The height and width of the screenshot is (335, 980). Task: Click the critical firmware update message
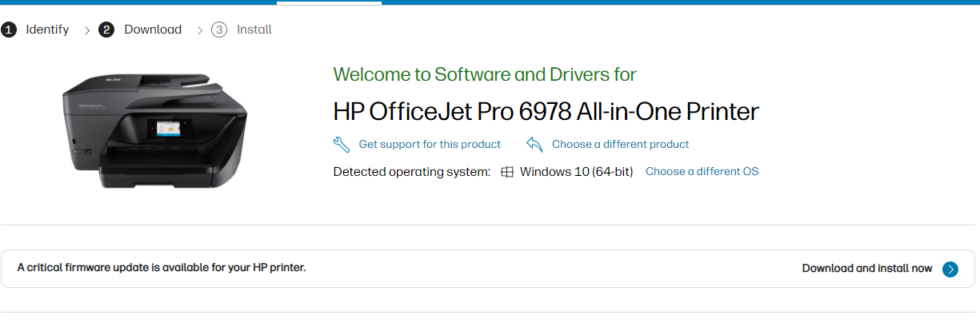(162, 268)
